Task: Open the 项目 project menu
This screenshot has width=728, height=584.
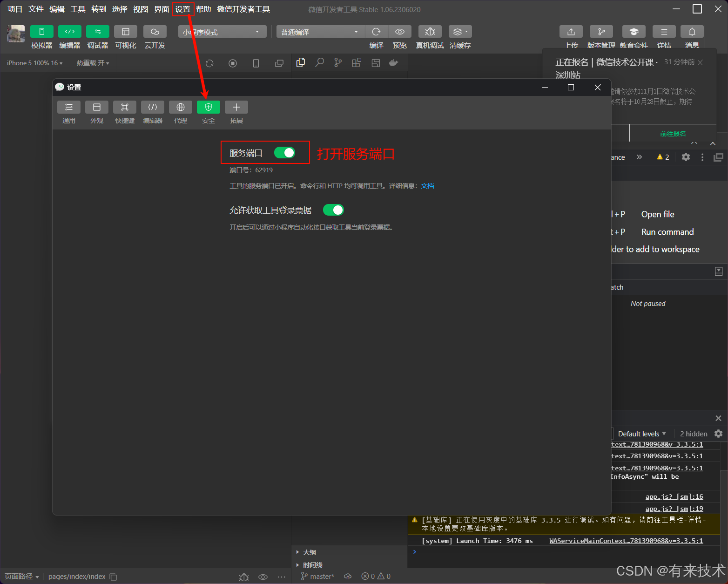Action: (15, 9)
